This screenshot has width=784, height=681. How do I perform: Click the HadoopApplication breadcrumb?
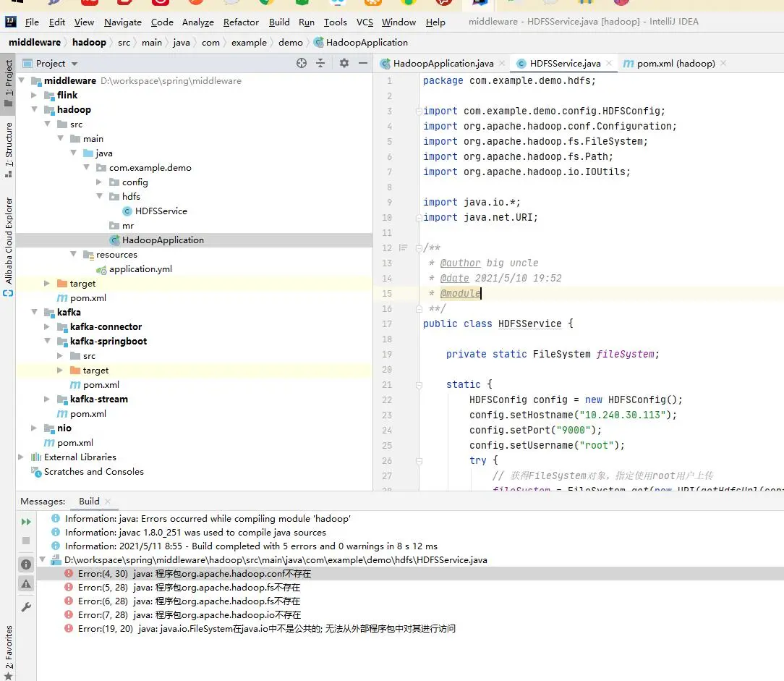pos(367,43)
